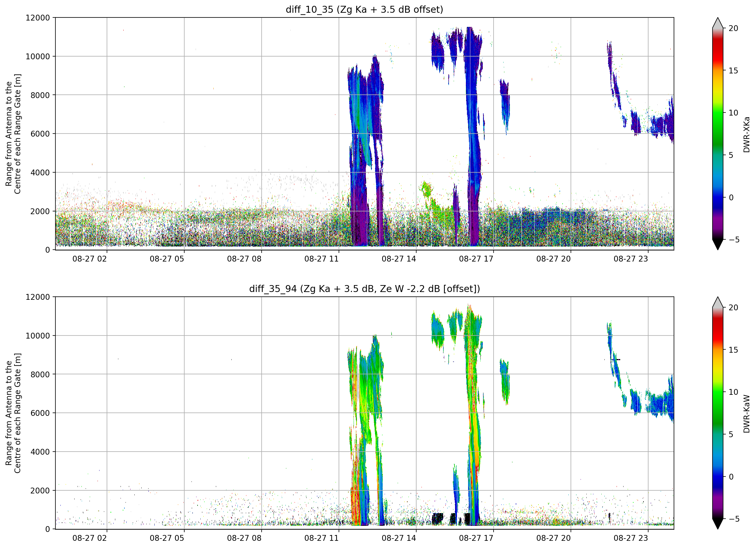The image size is (756, 548).
Task: Click the 12000 y-axis tick of the diff_10_35 plot
Action: (38, 18)
